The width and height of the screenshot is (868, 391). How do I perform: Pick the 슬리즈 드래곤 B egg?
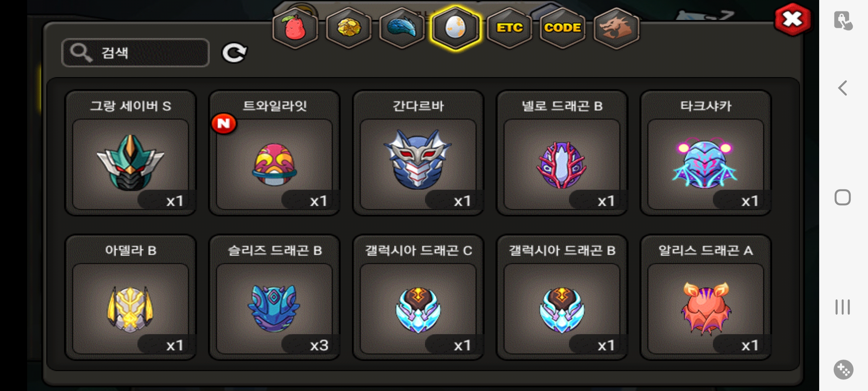pyautogui.click(x=275, y=298)
